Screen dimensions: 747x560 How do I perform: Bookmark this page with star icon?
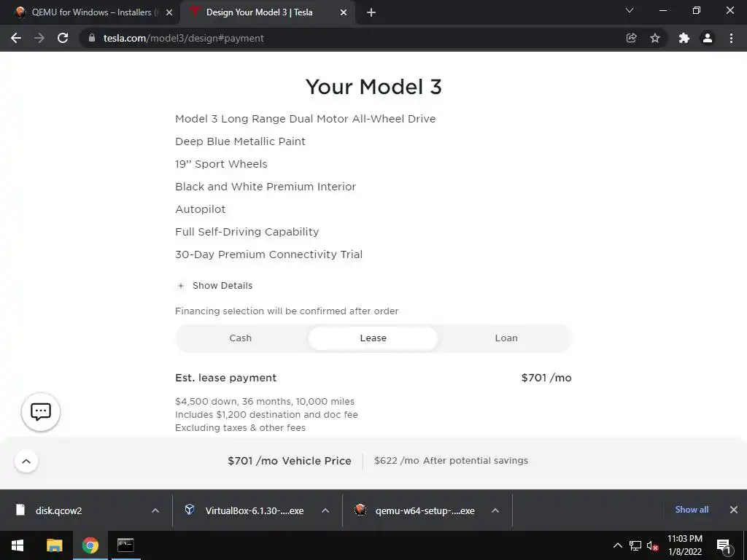click(655, 38)
